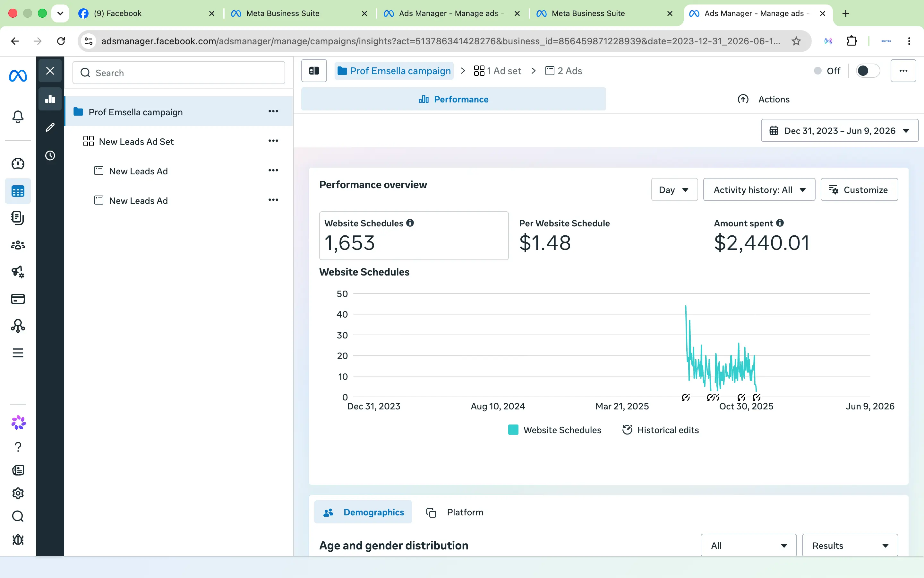The height and width of the screenshot is (578, 924).
Task: Toggle the split panel layout button
Action: [x=314, y=71]
